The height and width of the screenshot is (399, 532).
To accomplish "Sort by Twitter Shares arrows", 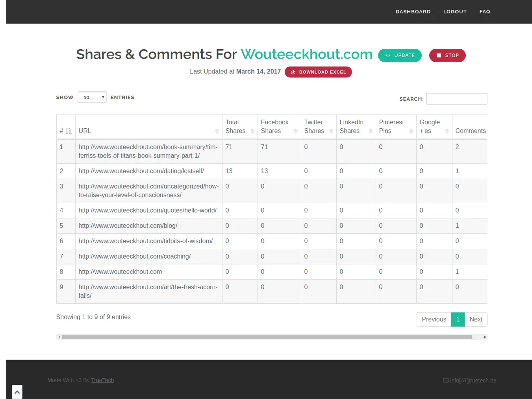I will click(x=331, y=131).
